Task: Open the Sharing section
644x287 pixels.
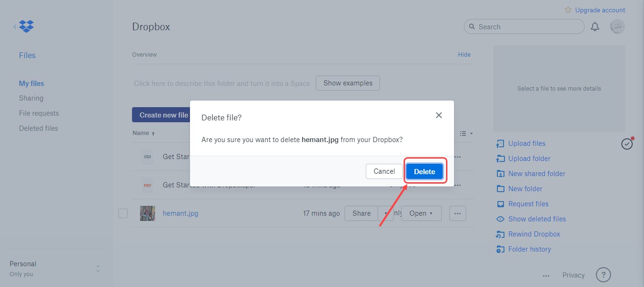Action: 31,98
